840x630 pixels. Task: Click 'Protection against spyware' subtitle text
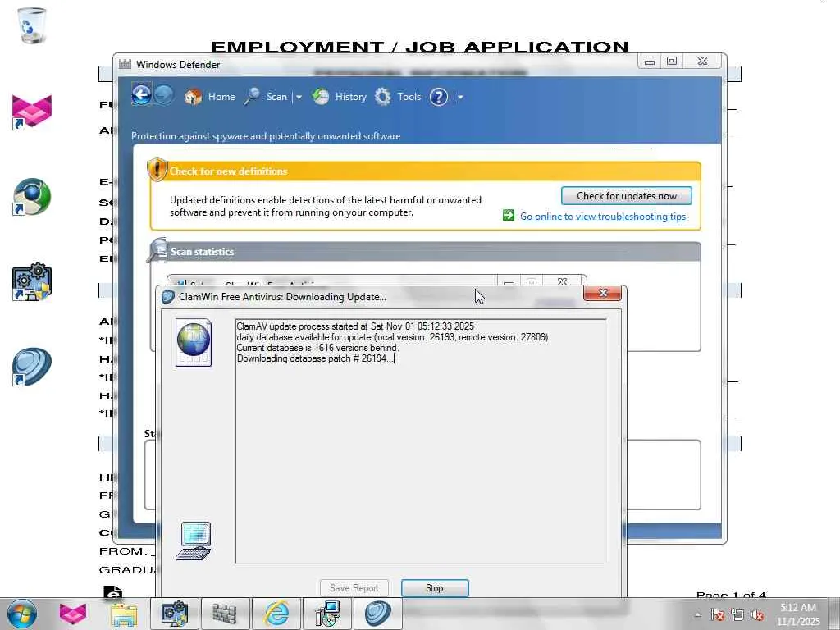[266, 136]
